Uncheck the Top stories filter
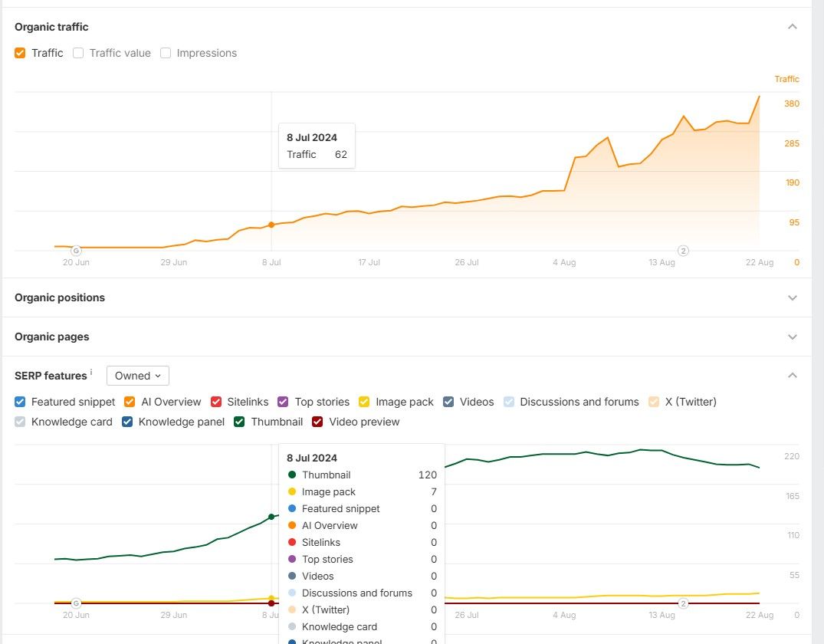The height and width of the screenshot is (644, 824). (x=282, y=402)
